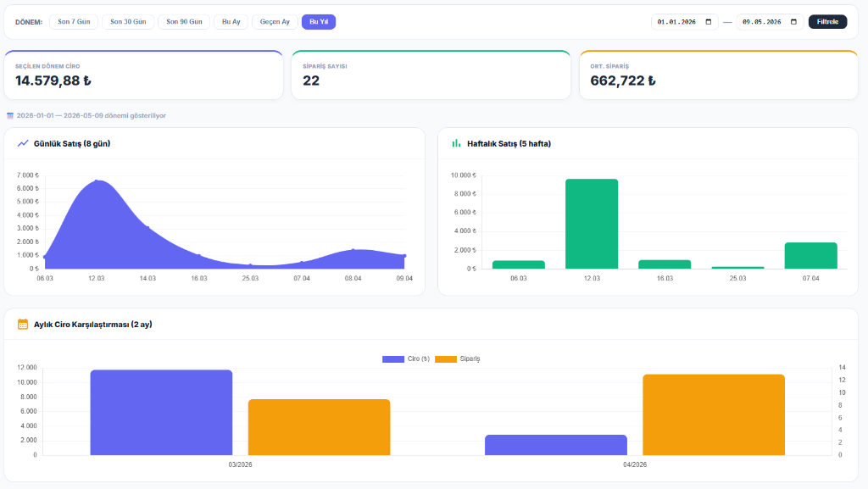
Task: Click the 06.03 green weekly sales bar
Action: (519, 265)
